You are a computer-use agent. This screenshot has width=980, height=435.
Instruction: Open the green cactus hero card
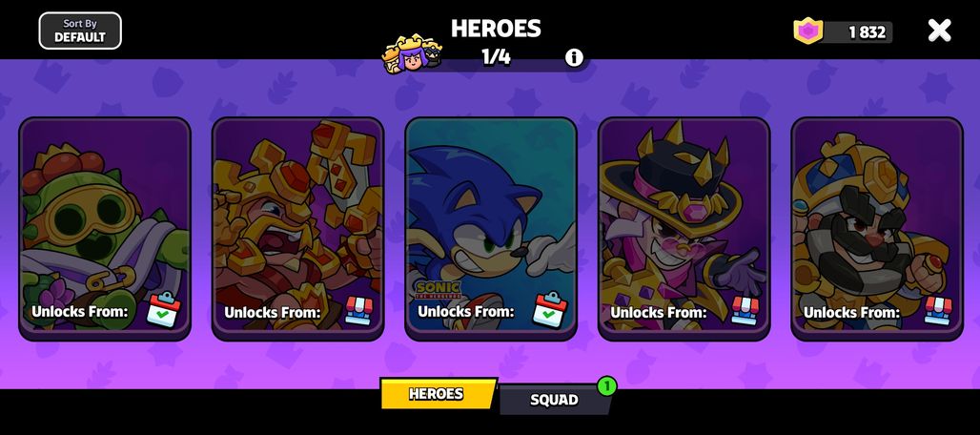coord(104,228)
